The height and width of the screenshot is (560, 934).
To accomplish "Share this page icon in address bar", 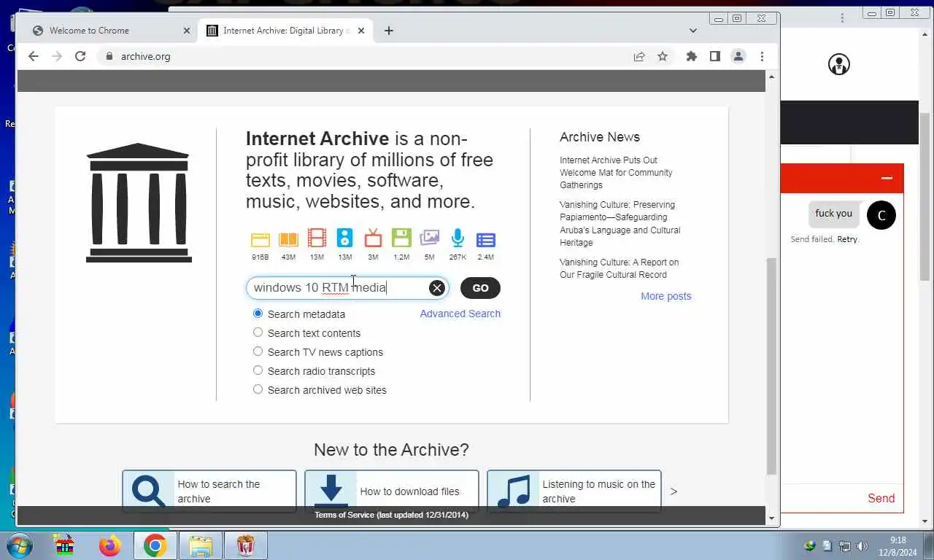I will click(639, 56).
